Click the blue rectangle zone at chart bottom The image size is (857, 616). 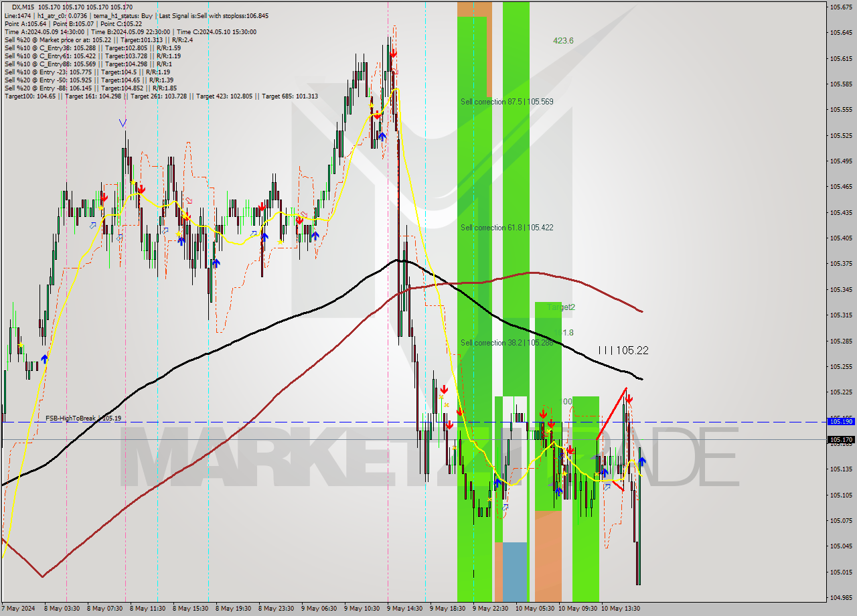point(515,572)
